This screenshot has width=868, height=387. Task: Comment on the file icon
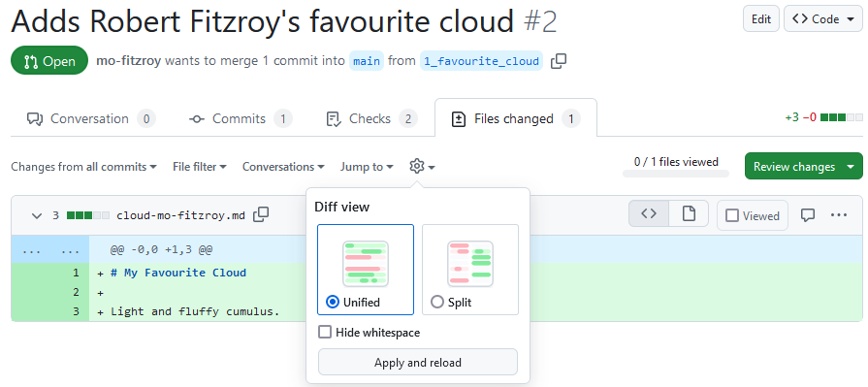tap(808, 215)
